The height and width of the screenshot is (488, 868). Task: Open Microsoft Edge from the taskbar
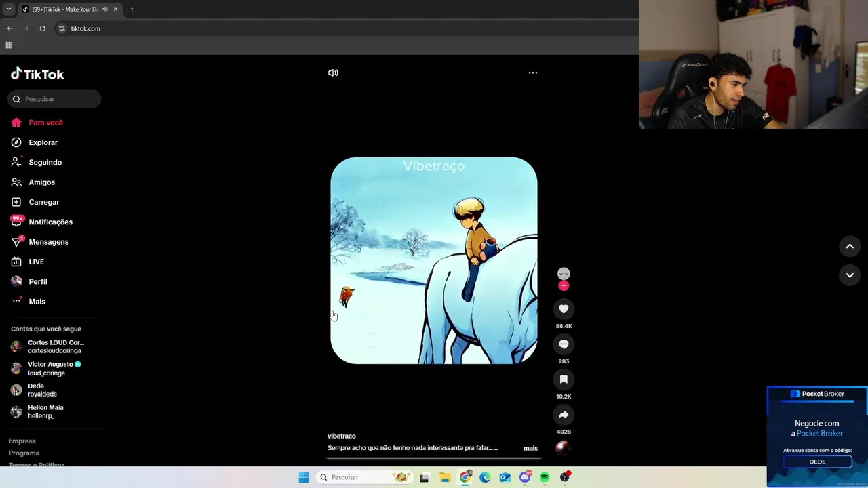pos(485,477)
